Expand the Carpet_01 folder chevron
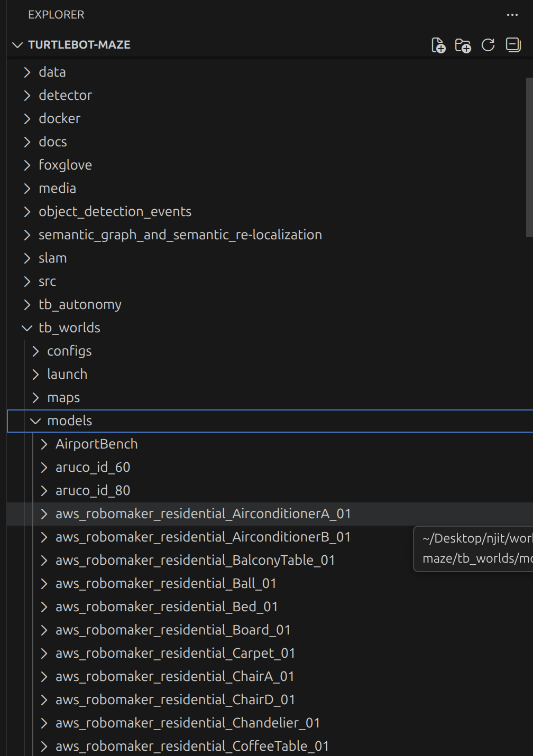Screen dimensions: 533x756 pyautogui.click(x=44, y=654)
